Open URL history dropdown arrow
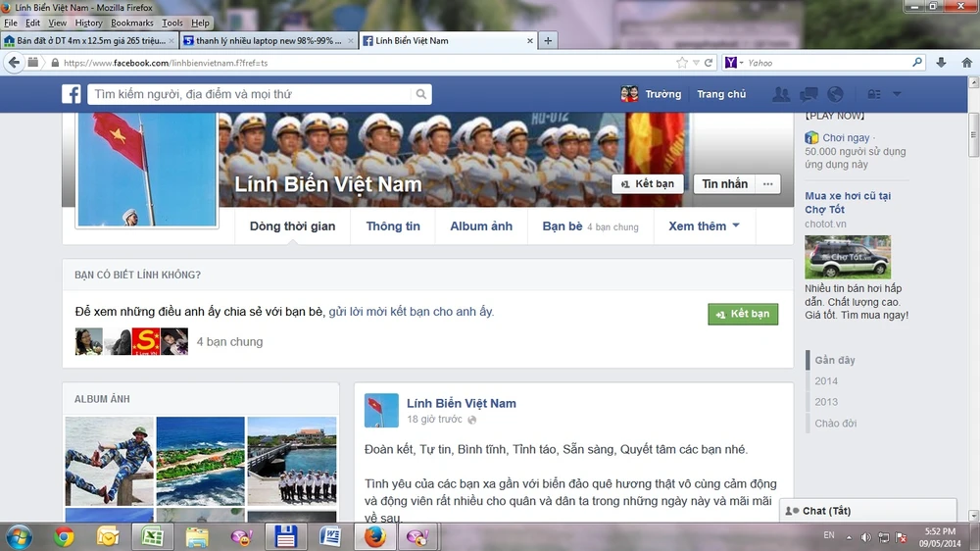This screenshot has height=551, width=980. click(x=696, y=63)
